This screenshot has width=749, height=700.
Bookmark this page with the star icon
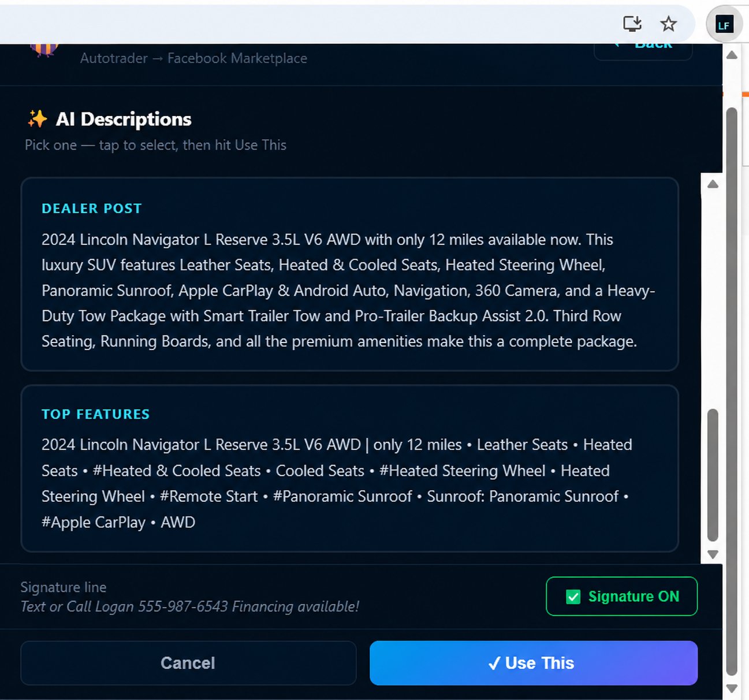click(668, 24)
